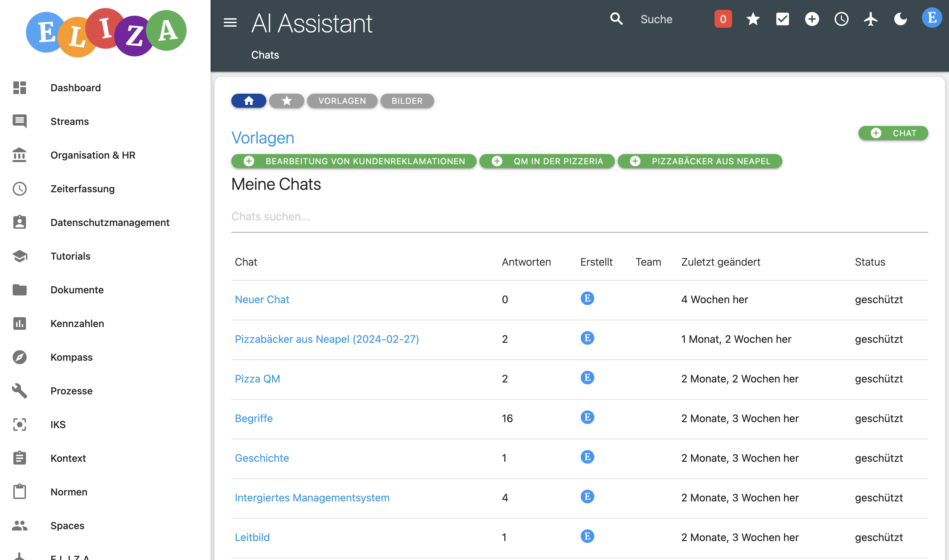Open the Neuer Chat entry
Viewport: 949px width, 560px height.
point(262,299)
